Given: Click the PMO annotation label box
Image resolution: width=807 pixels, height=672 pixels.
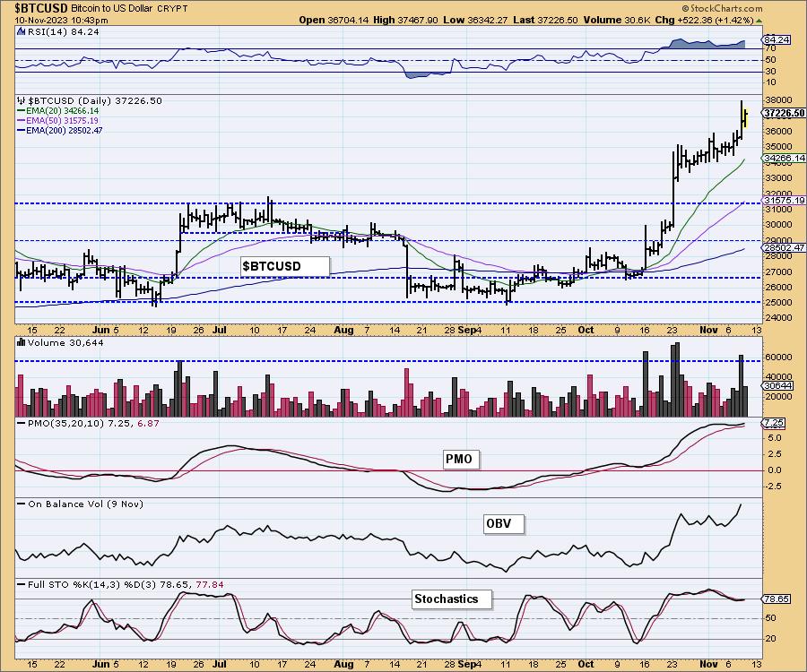Looking at the screenshot, I should (461, 459).
